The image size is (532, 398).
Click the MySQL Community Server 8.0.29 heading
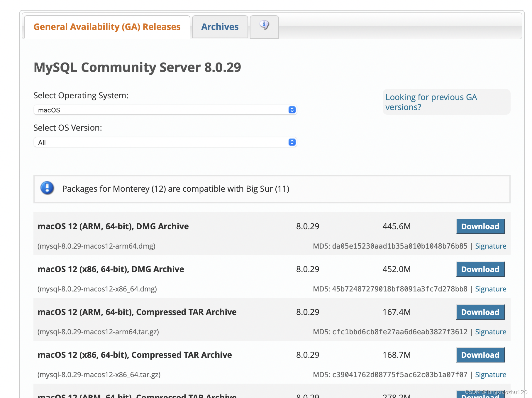pyautogui.click(x=137, y=68)
